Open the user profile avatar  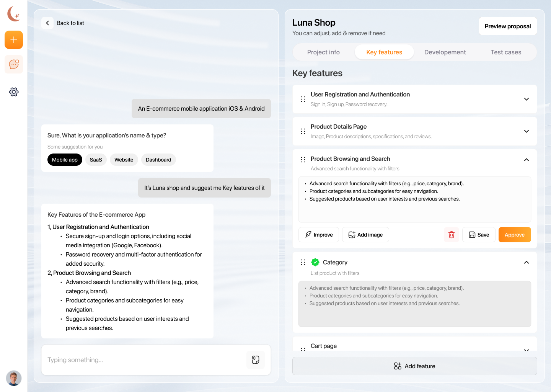(x=14, y=378)
